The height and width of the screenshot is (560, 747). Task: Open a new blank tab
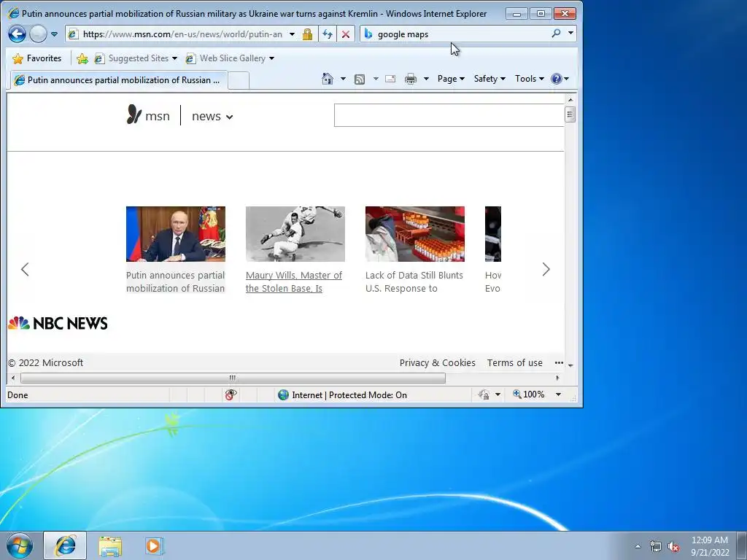pos(239,80)
